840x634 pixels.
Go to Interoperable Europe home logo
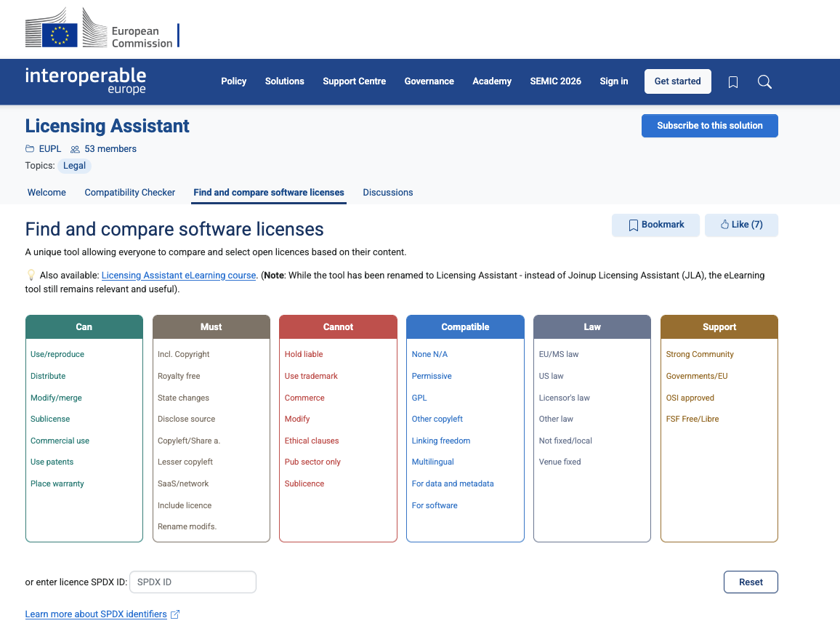(x=86, y=81)
